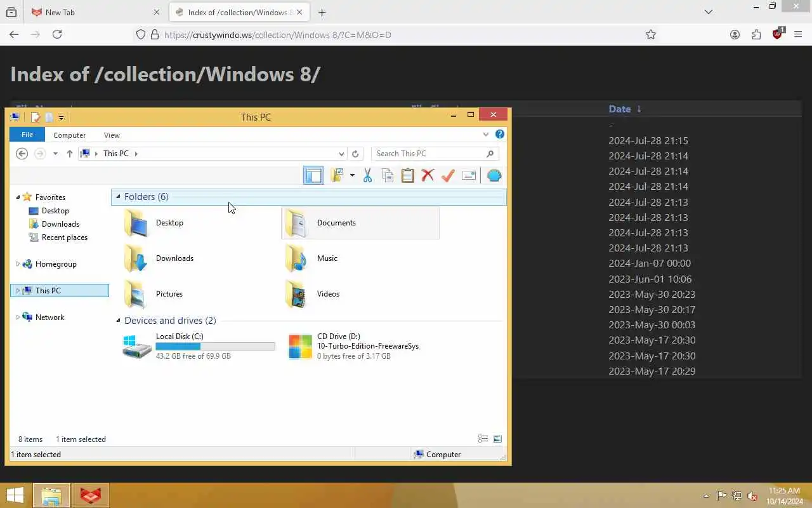Screen dimensions: 812x508
Task: Delete item with the red X icon
Action: pyautogui.click(x=428, y=175)
